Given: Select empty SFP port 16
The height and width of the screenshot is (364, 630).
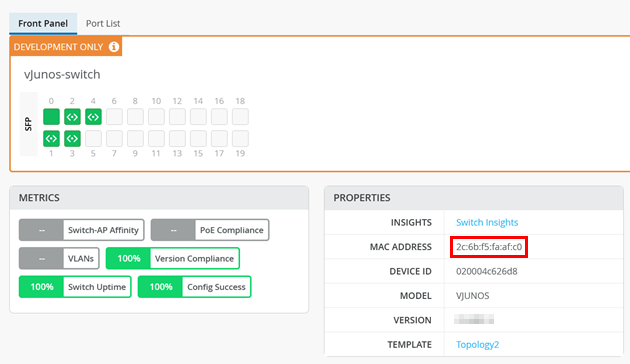Looking at the screenshot, I should click(x=219, y=117).
